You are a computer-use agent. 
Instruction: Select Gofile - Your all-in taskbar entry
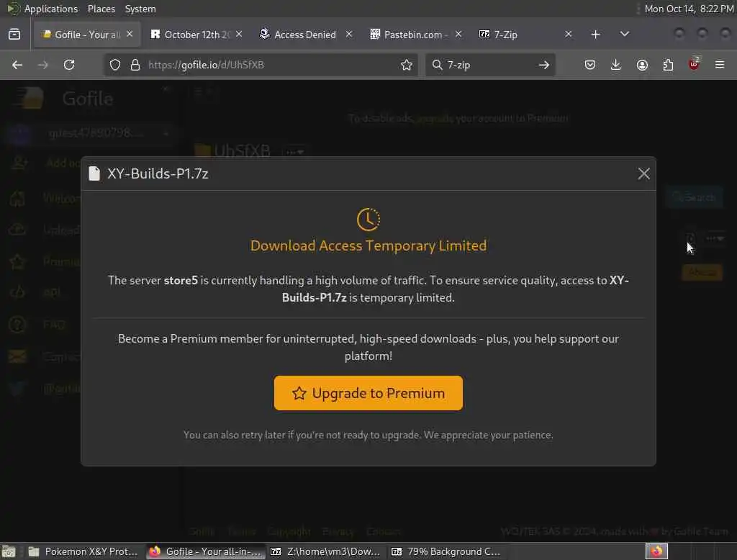pyautogui.click(x=205, y=551)
